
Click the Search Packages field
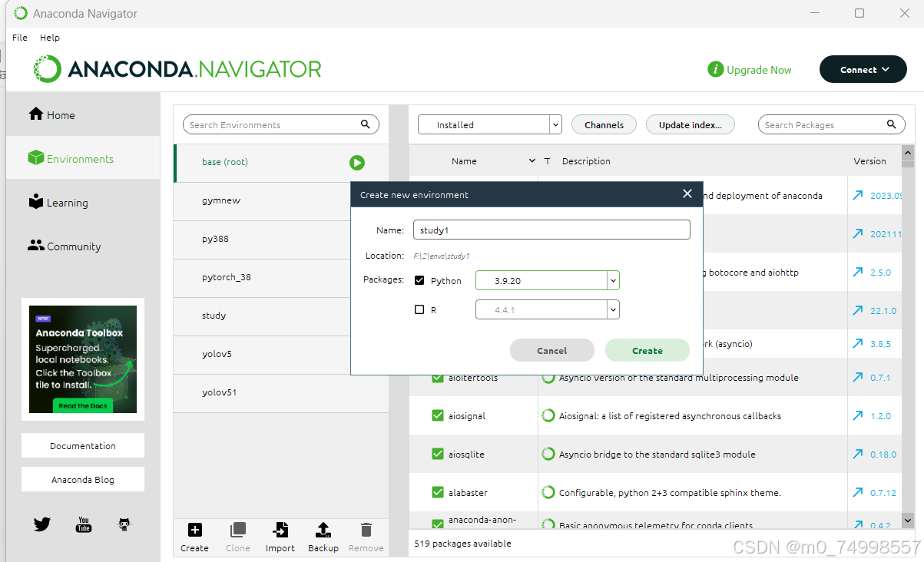point(832,124)
